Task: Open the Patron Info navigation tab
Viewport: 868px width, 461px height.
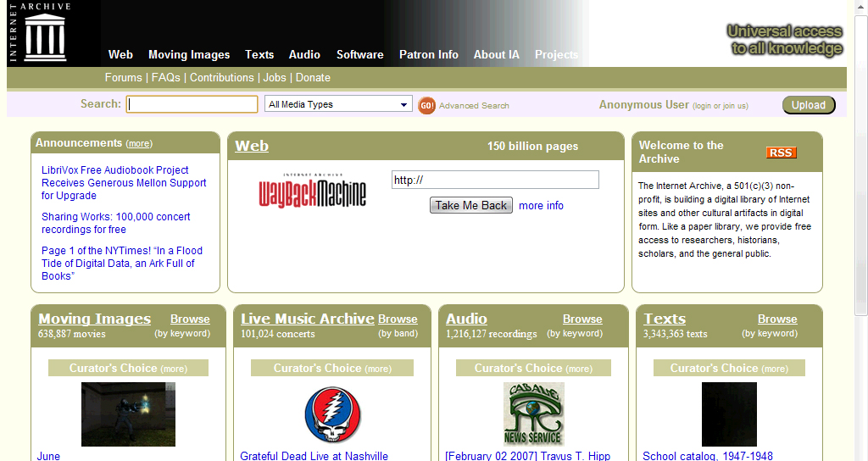Action: click(428, 54)
